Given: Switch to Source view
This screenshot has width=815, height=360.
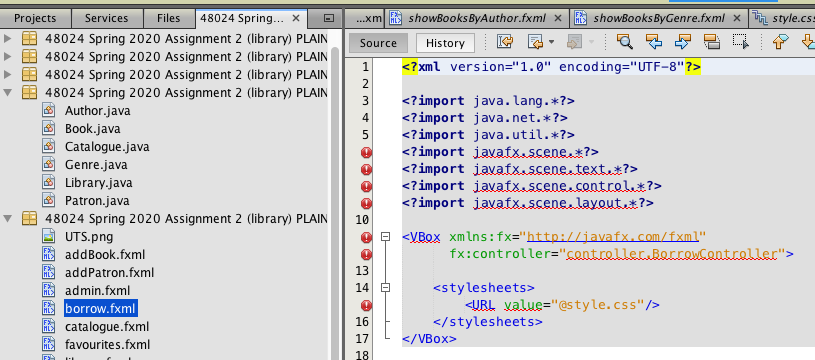Looking at the screenshot, I should point(378,43).
